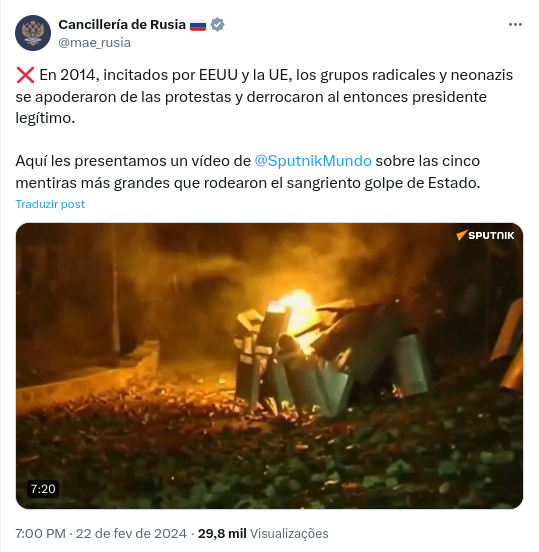The height and width of the screenshot is (552, 539).
Task: Click the Russian flag emoji beside the name
Action: tap(198, 25)
